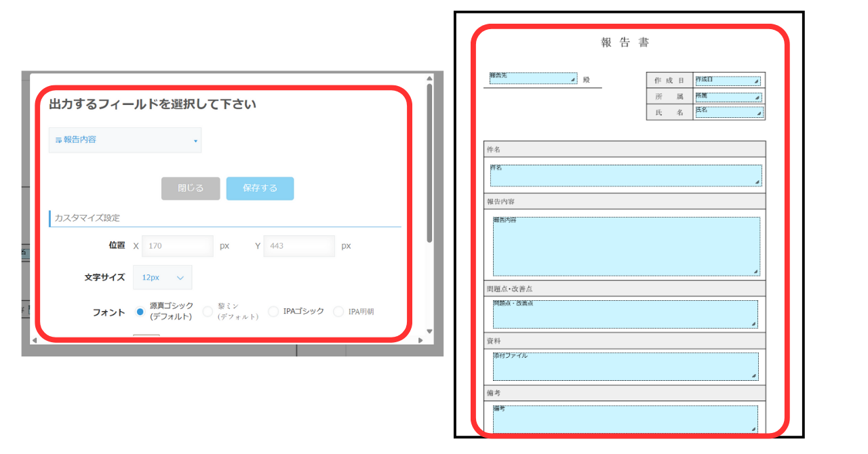Click resize handle of 件名 field
Screen dimensions: 868x454
(757, 182)
